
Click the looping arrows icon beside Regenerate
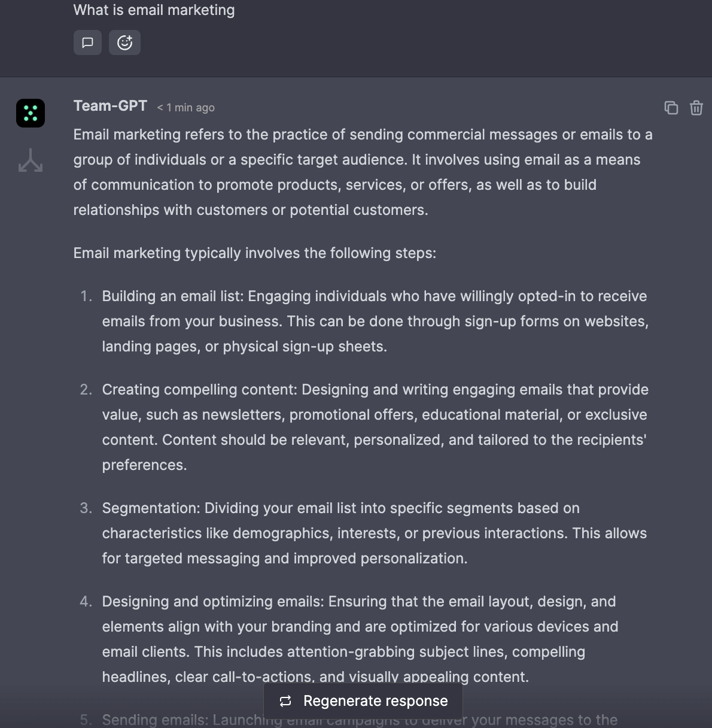click(285, 701)
